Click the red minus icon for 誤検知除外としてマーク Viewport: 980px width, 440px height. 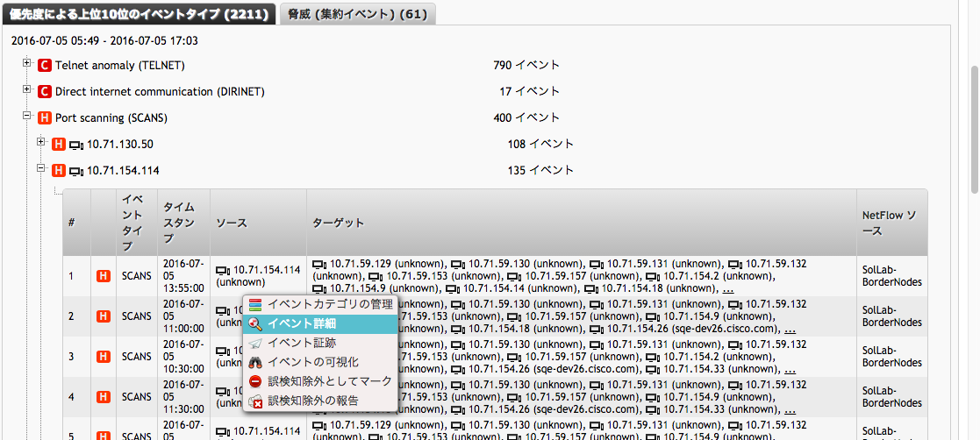[x=255, y=381]
